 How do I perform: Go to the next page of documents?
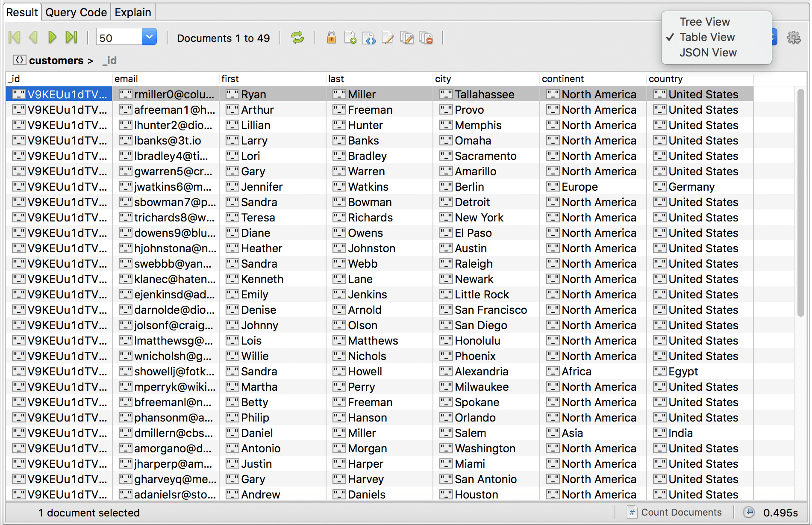[52, 37]
